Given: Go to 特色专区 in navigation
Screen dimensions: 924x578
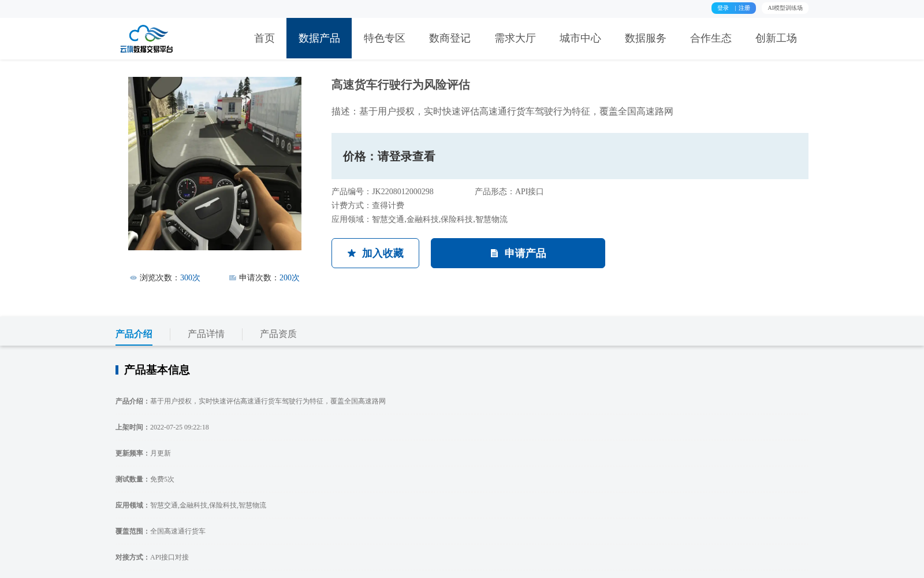Looking at the screenshot, I should (x=385, y=38).
